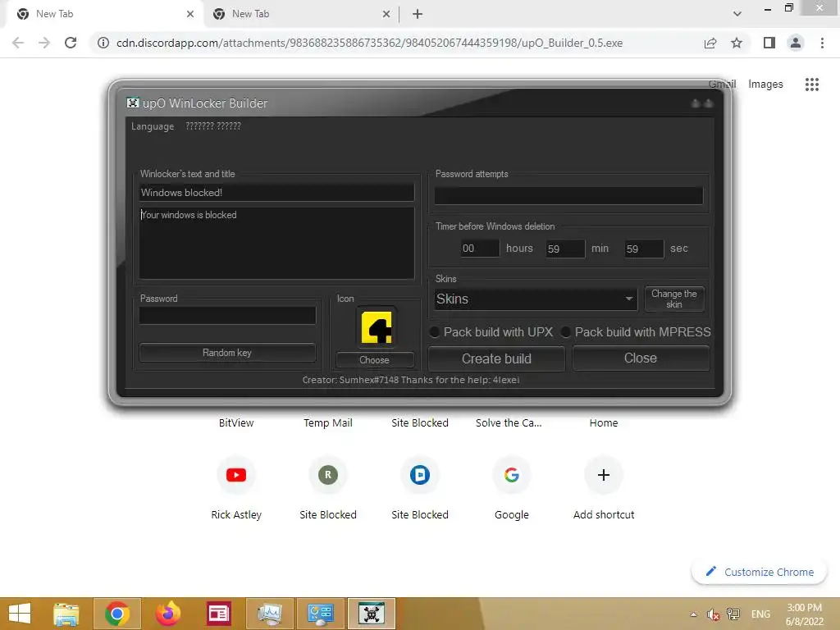View site information icon in address bar
The height and width of the screenshot is (630, 840).
pos(103,43)
